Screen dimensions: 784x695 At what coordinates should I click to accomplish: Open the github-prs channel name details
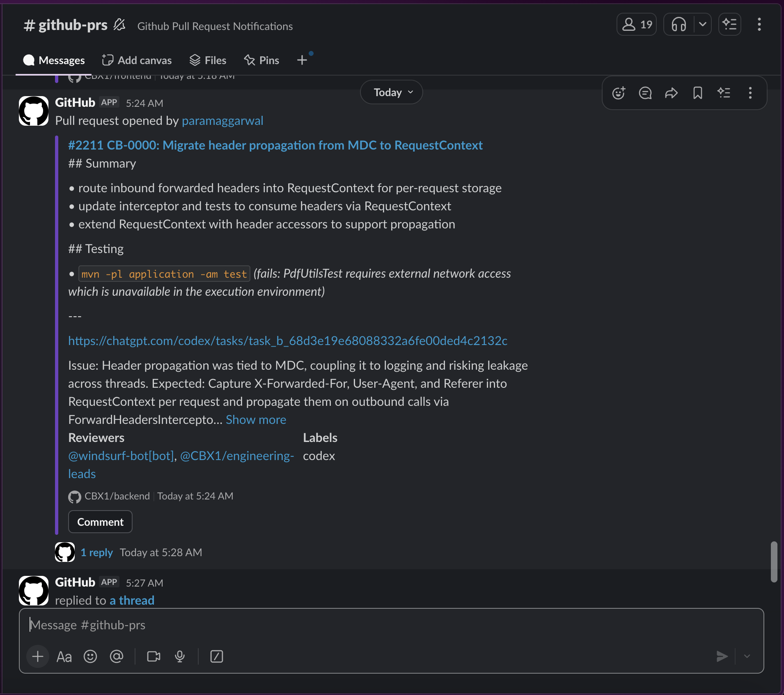66,25
